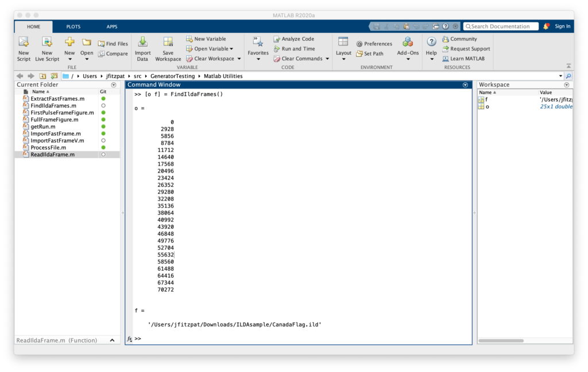Screen dimensions: 588x372
Task: Click Request Support
Action: click(x=466, y=49)
